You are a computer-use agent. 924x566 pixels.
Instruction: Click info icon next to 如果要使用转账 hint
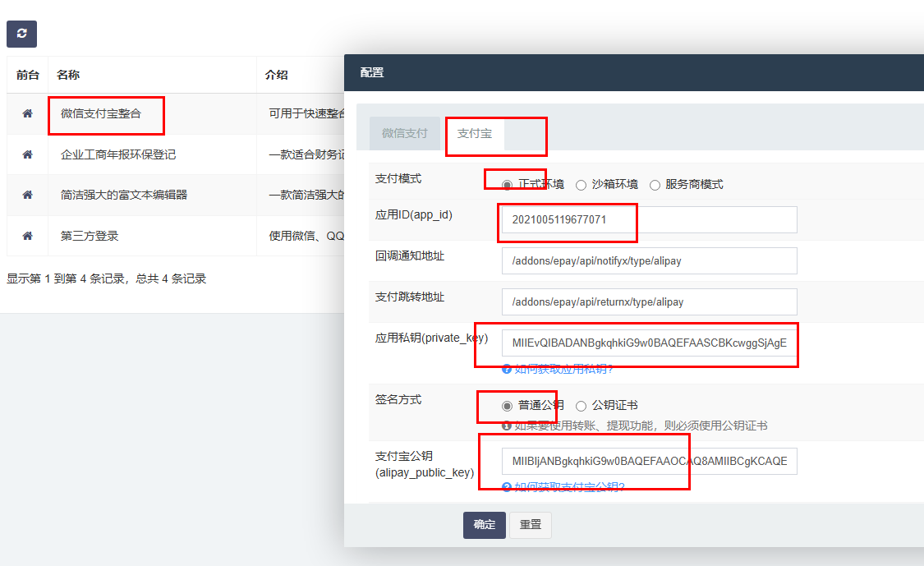pos(506,426)
